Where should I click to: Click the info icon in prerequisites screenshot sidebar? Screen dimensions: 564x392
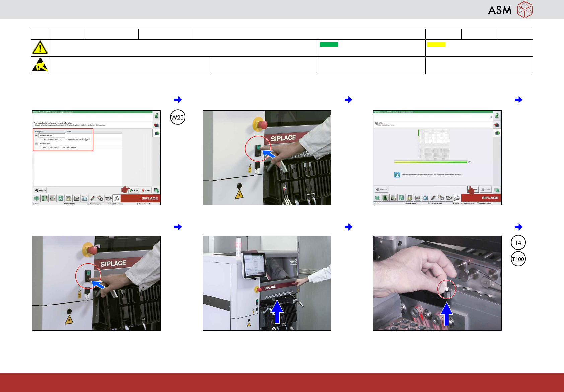pyautogui.click(x=156, y=116)
